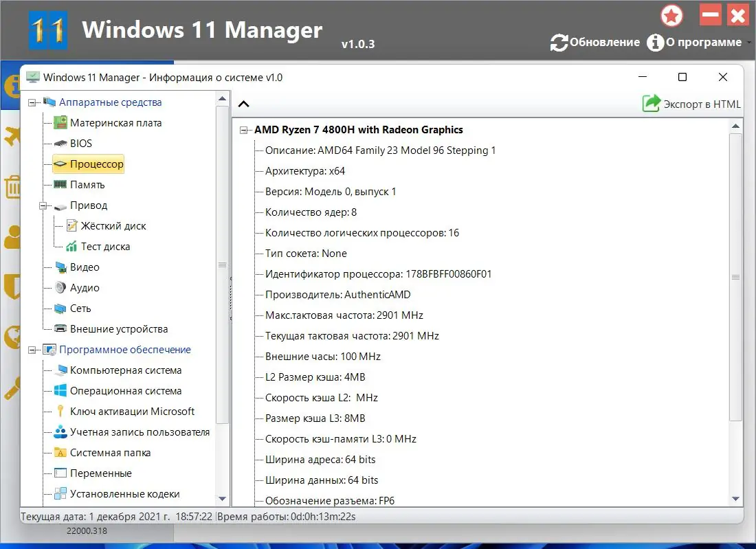Screen dimensions: 756x549
Task: Click Экспорт в HTML text
Action: [x=702, y=104]
